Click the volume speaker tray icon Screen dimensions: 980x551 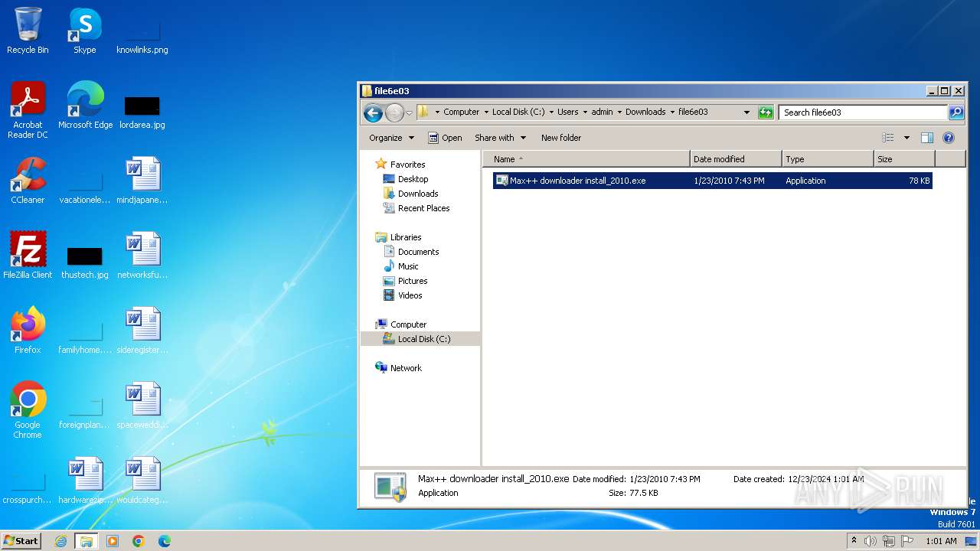click(x=871, y=541)
